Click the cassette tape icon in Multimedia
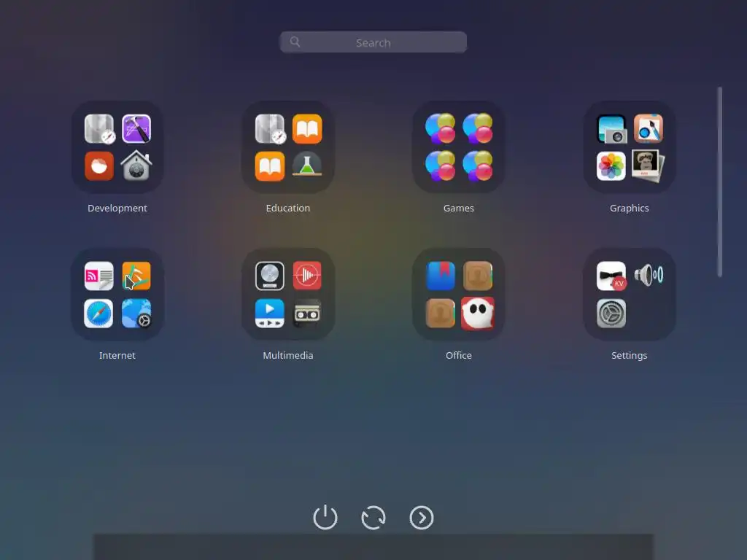 (307, 313)
